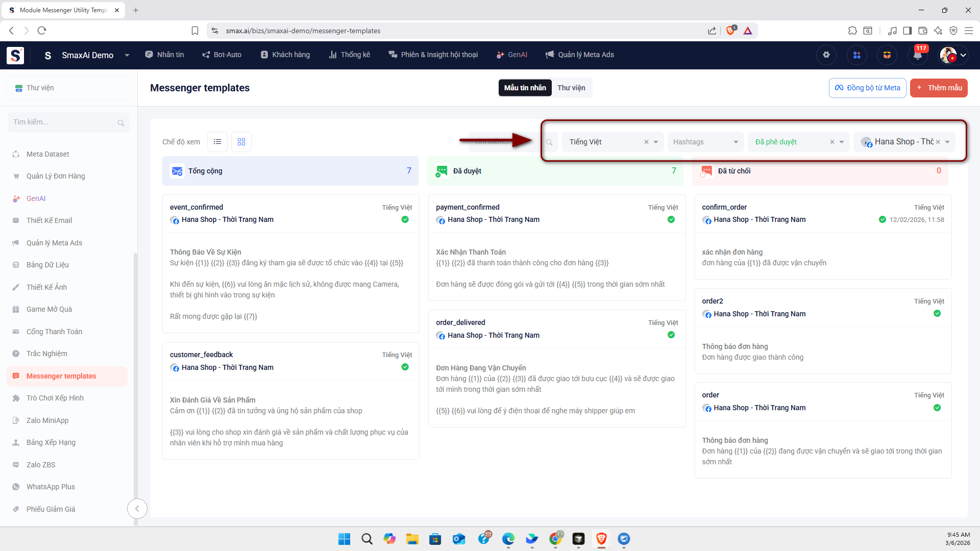Open settings gear in top navbar

coord(826,55)
